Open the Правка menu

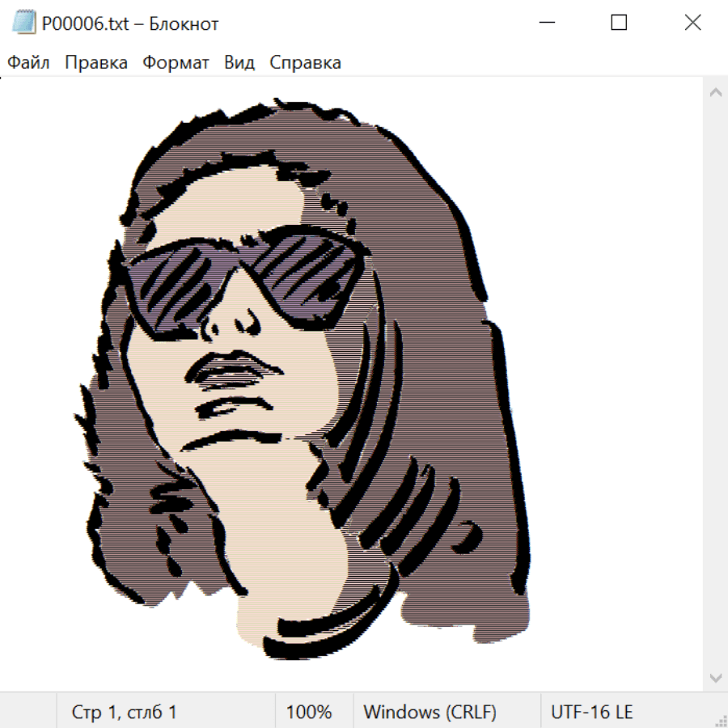coord(96,63)
